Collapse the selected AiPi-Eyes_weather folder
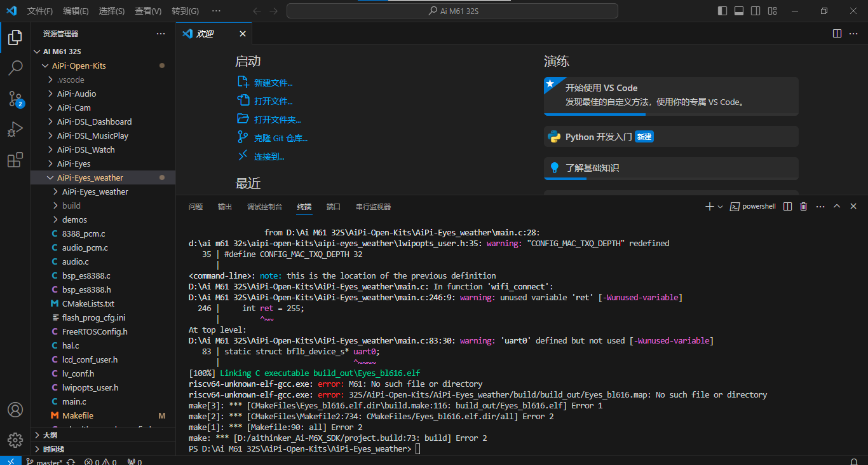The image size is (868, 465). tap(103, 177)
